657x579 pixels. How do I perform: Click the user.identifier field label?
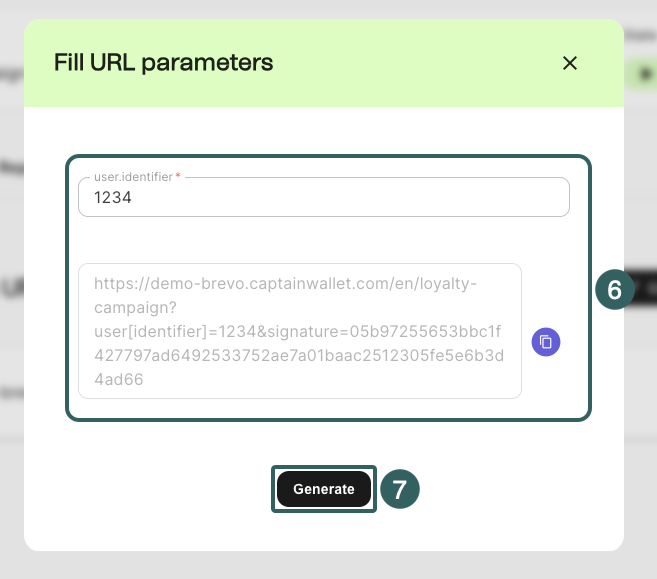point(133,177)
